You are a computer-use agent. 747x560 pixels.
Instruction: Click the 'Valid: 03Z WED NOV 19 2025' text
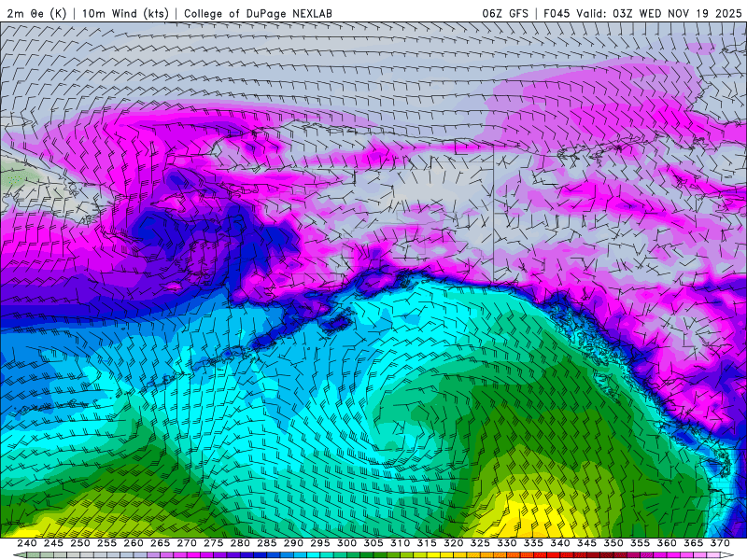pyautogui.click(x=659, y=13)
